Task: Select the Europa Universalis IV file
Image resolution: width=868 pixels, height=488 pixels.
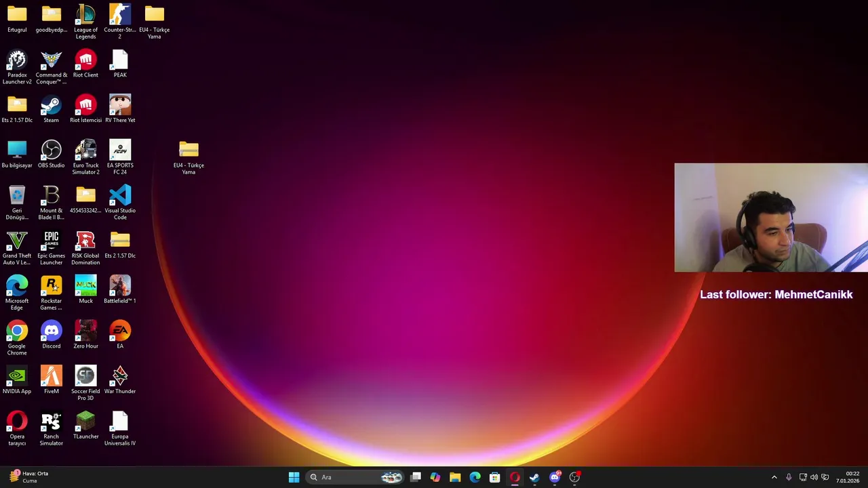Action: pos(120,428)
